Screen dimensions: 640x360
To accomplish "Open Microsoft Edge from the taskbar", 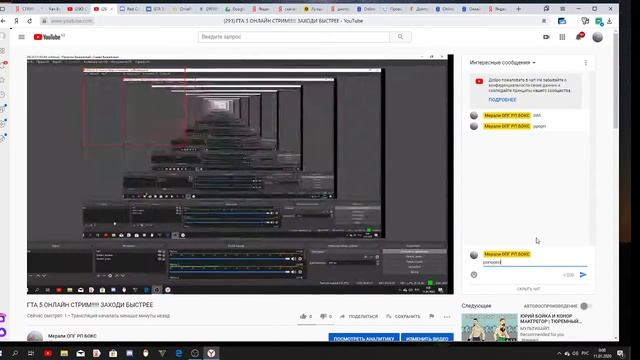I will 178,353.
